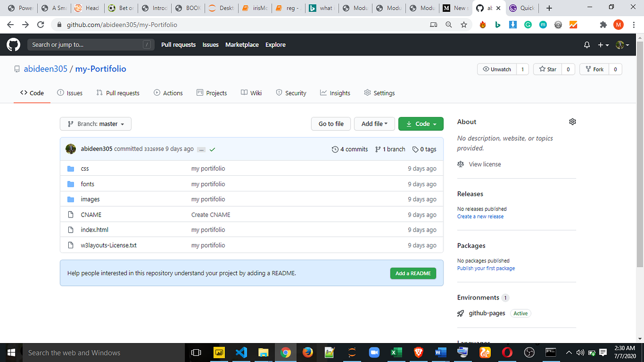Open the green Code download dropdown

421,124
